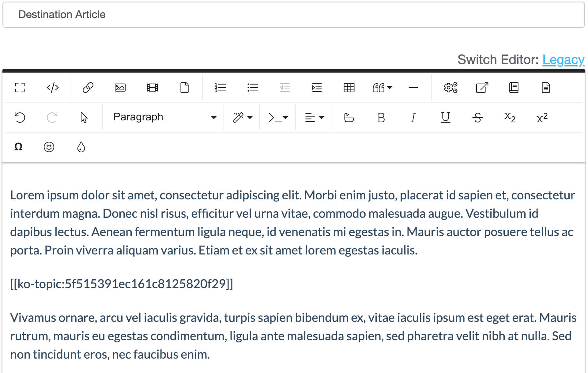Toggle italic formatting
Screen dimensions: 588x373
413,117
